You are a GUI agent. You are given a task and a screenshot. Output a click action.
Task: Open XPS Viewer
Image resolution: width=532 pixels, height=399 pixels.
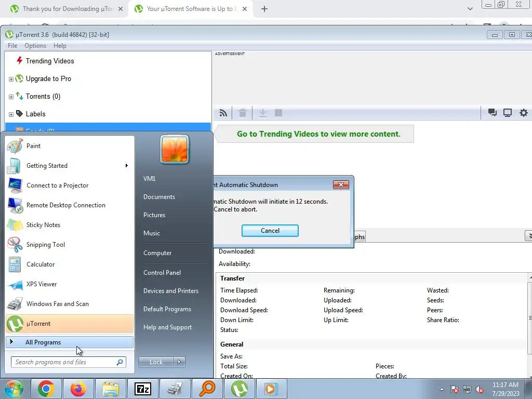tap(70, 284)
